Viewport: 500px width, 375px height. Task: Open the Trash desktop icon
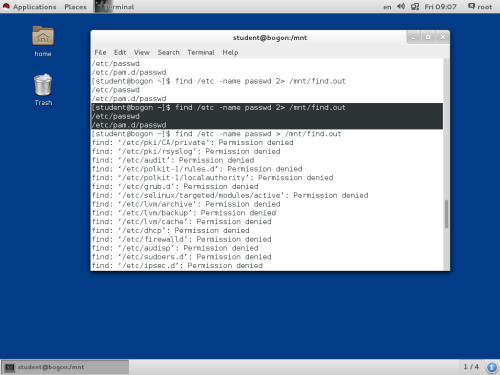[43, 85]
